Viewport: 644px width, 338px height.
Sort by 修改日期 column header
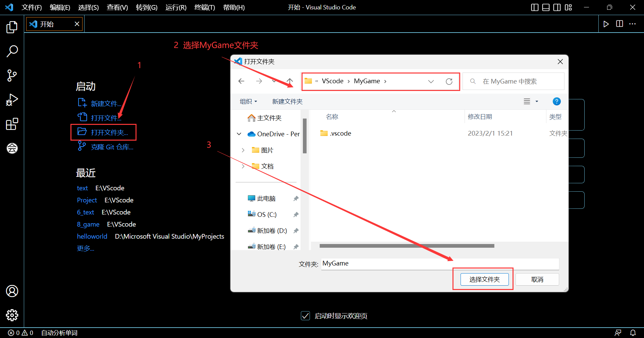click(x=480, y=116)
